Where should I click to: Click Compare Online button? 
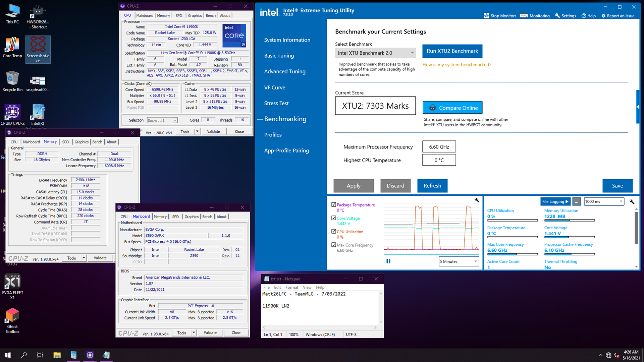[452, 108]
